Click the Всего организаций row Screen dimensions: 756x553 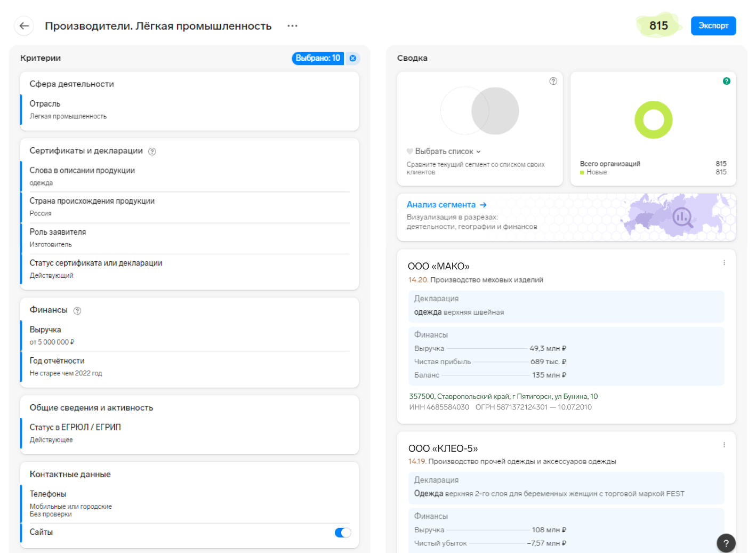pos(653,164)
